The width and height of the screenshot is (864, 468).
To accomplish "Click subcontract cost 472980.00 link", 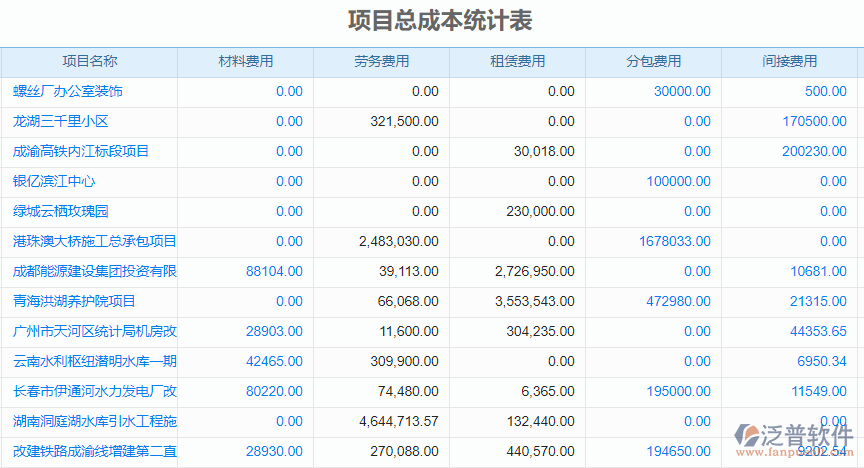I will 678,301.
